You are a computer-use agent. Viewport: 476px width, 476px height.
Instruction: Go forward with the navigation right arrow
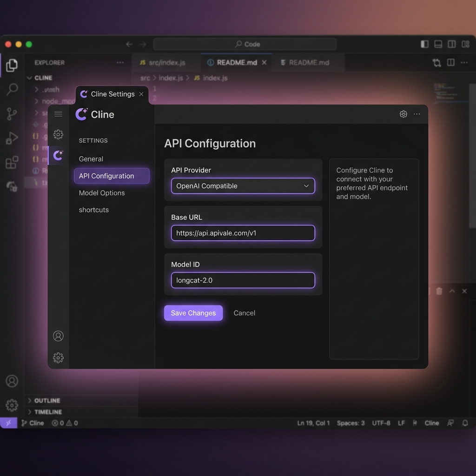pos(143,44)
